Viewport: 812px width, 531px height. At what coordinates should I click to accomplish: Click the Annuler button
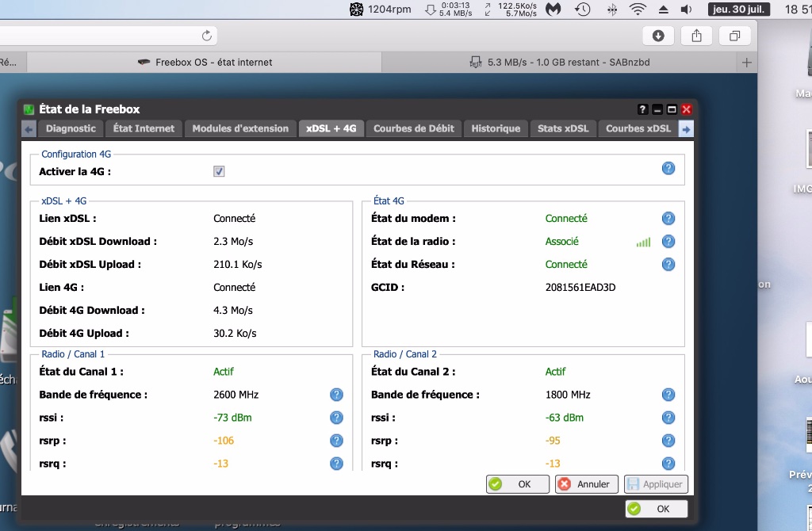pos(586,484)
